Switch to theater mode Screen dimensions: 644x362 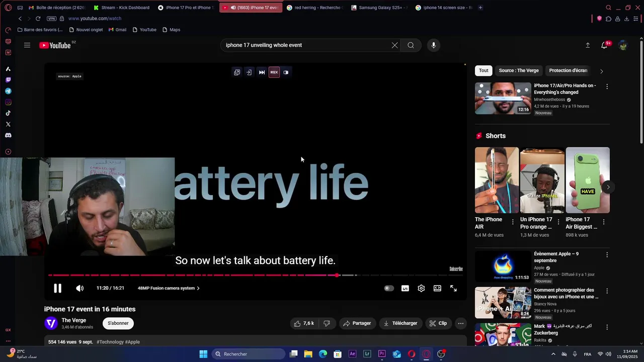click(x=437, y=288)
